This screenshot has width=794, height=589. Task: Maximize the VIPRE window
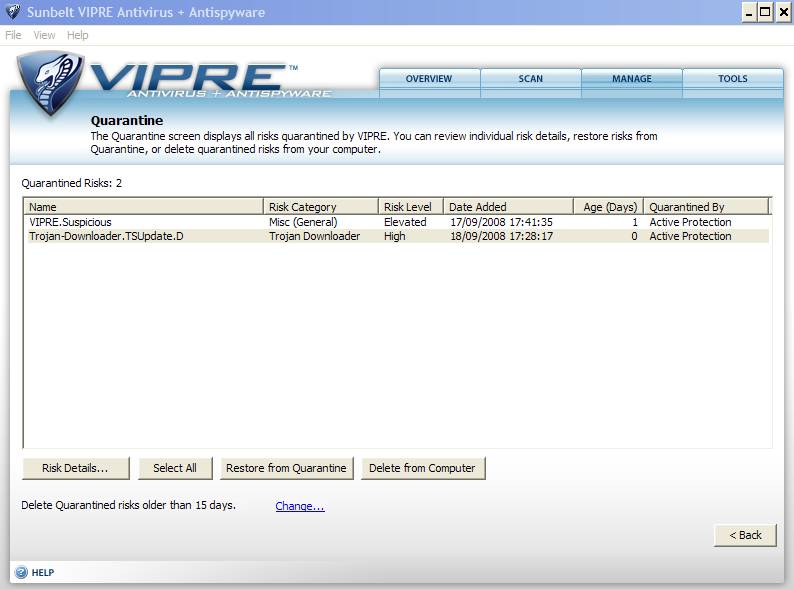(x=766, y=12)
